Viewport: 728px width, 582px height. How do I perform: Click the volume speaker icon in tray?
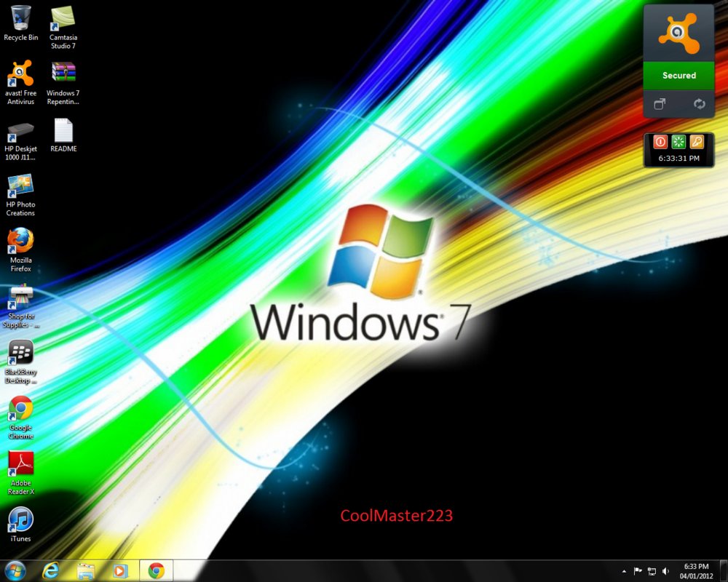(x=665, y=572)
